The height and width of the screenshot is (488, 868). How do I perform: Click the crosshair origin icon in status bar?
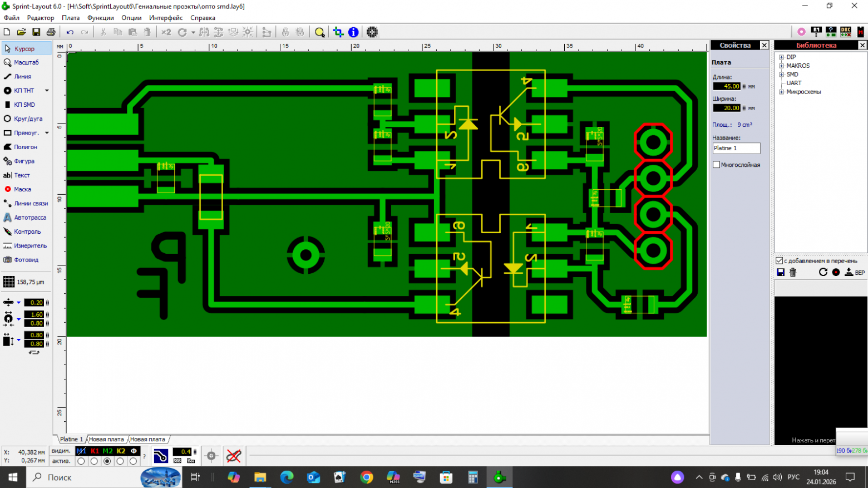point(211,456)
